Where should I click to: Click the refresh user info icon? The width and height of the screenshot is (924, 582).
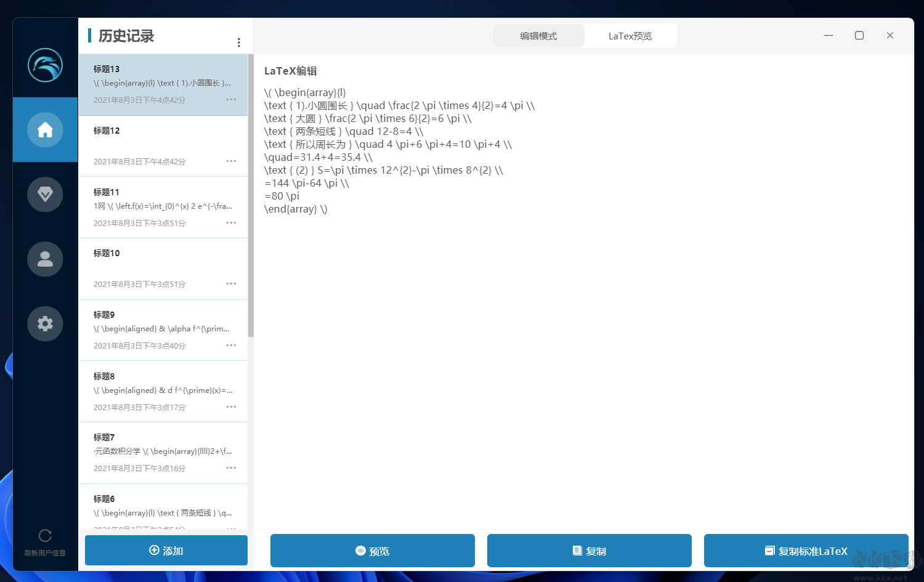[x=45, y=536]
